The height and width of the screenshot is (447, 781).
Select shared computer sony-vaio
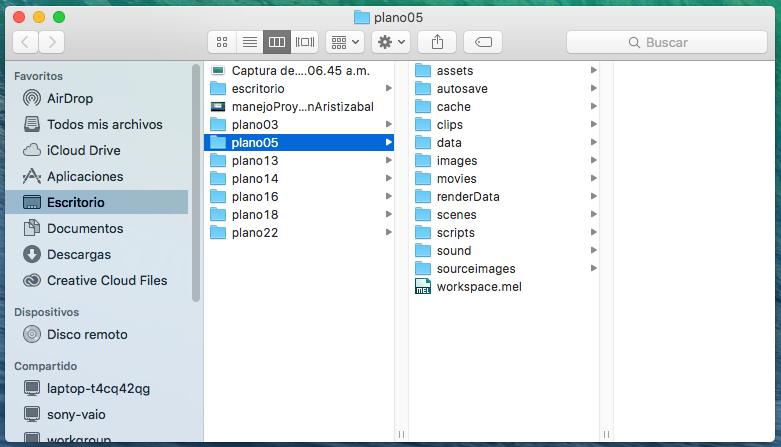[x=97, y=415]
